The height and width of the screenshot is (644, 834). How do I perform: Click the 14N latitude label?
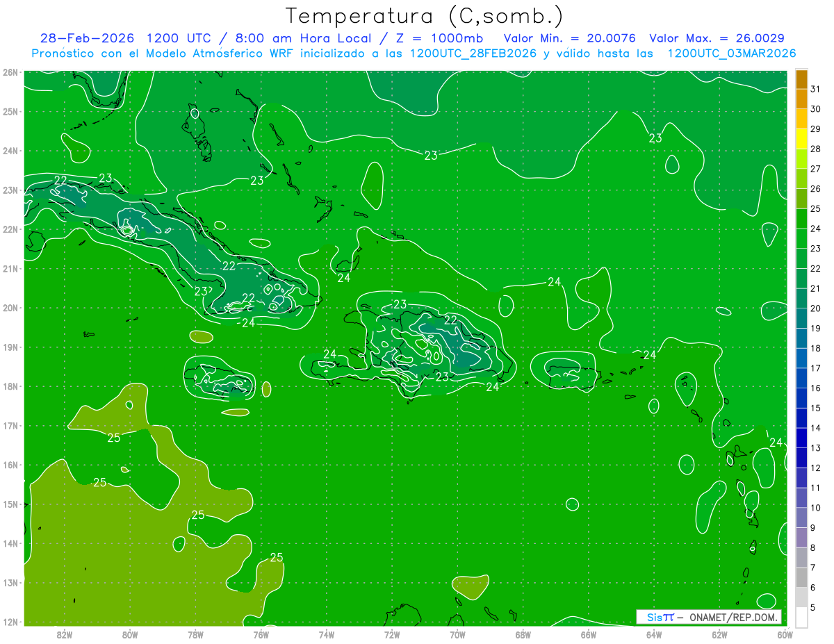10,543
